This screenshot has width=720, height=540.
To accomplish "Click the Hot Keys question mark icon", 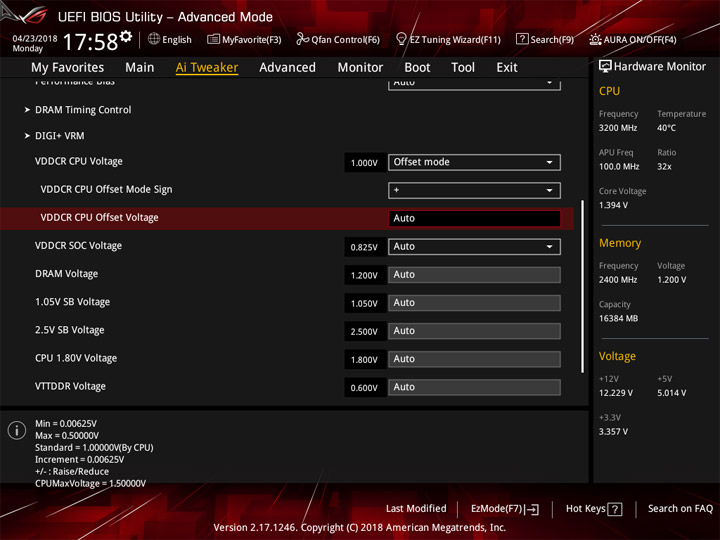I will tap(614, 509).
